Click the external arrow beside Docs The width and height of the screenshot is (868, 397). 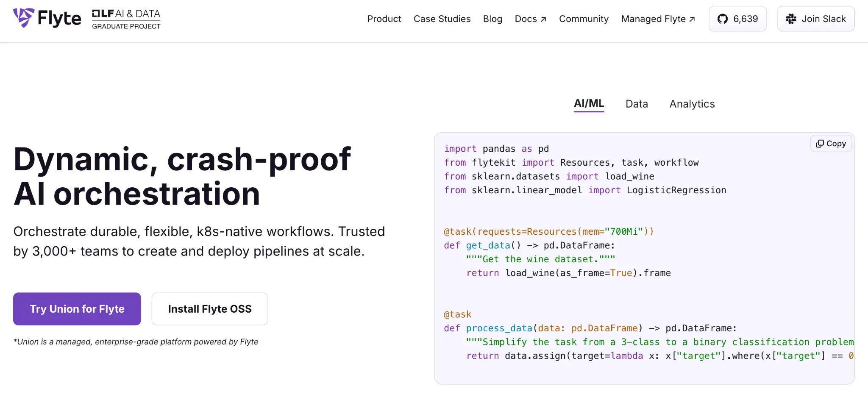543,19
